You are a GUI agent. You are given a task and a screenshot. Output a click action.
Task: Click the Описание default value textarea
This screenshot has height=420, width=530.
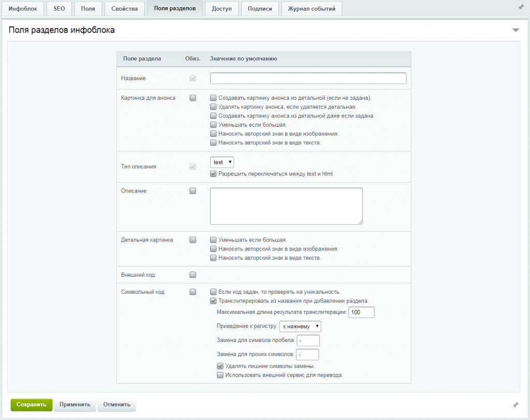pos(286,206)
